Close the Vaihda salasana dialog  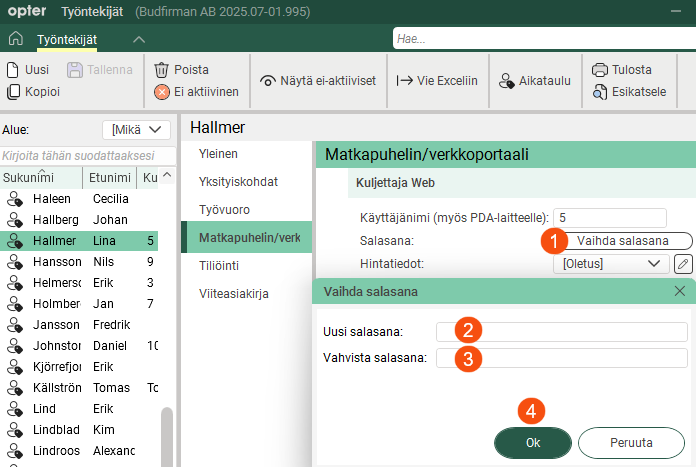(680, 291)
